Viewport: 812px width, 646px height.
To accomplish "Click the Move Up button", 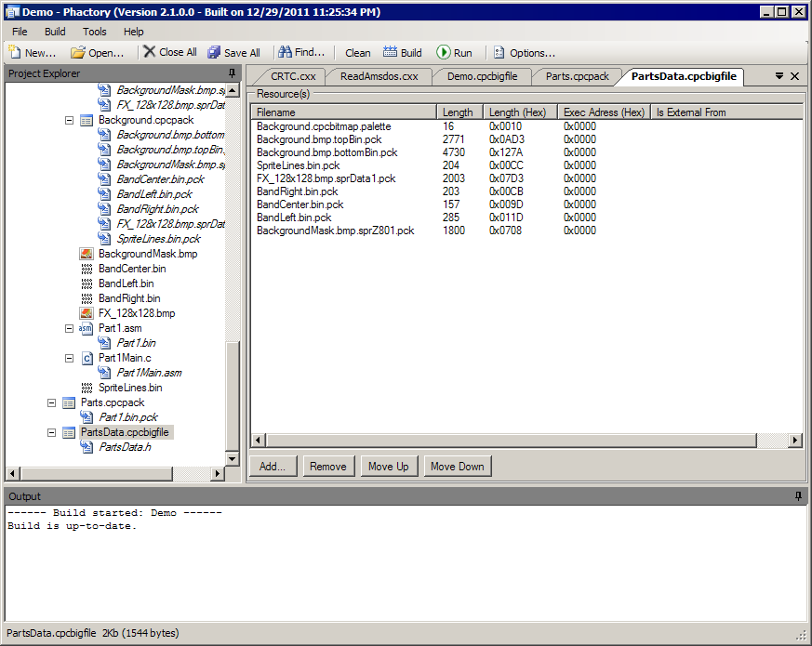I will [389, 467].
